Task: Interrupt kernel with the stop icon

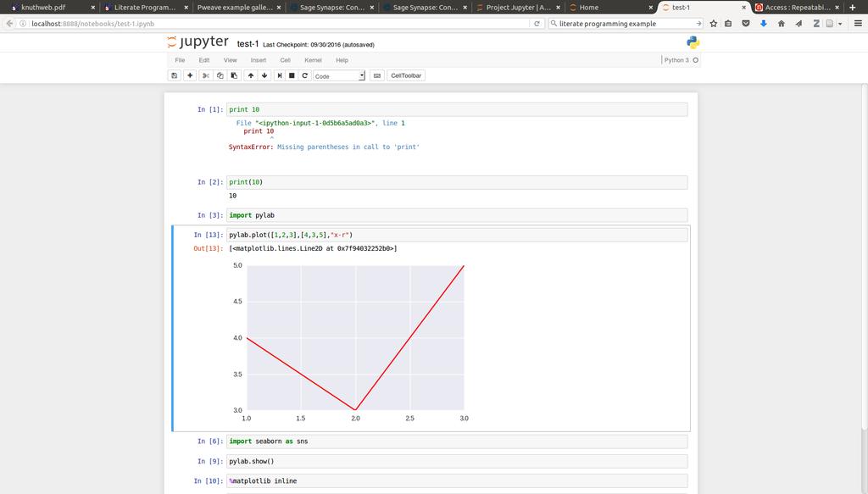Action: tap(292, 75)
